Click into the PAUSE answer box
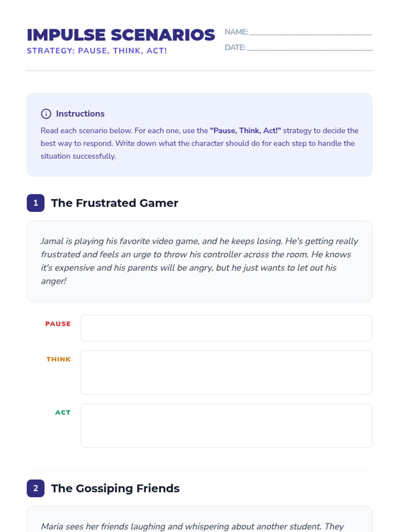Viewport: 399px width, 532px height. 226,328
